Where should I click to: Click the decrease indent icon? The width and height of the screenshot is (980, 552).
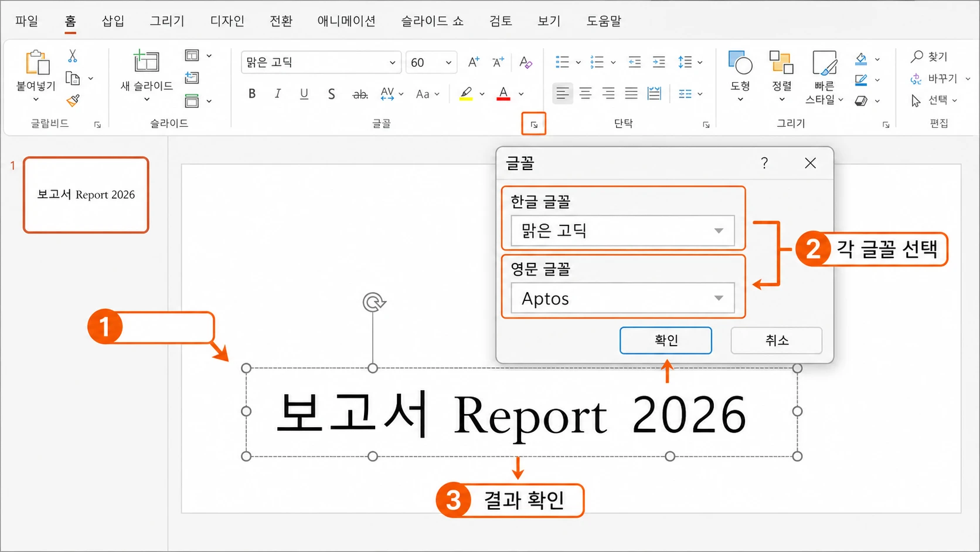coord(634,62)
